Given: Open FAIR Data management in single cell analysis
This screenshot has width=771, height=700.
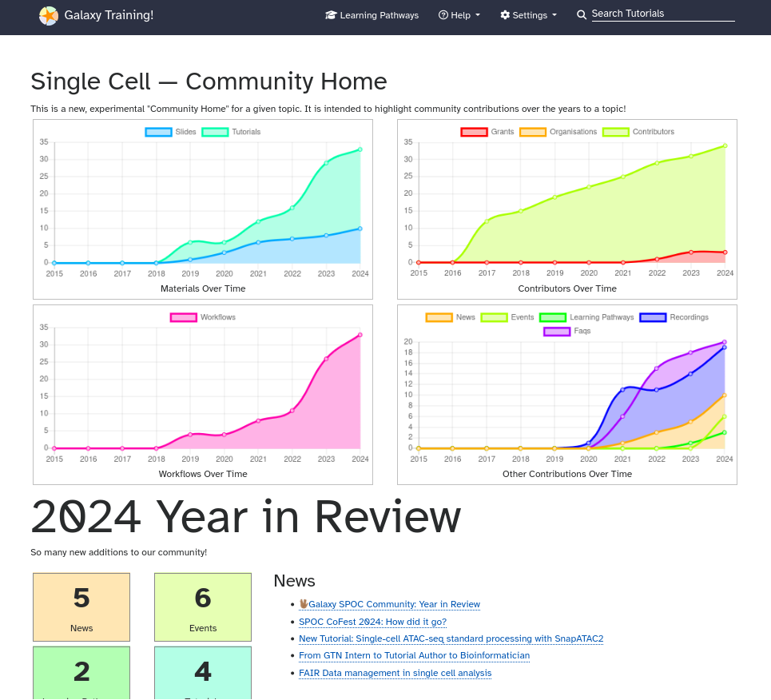Looking at the screenshot, I should (395, 673).
